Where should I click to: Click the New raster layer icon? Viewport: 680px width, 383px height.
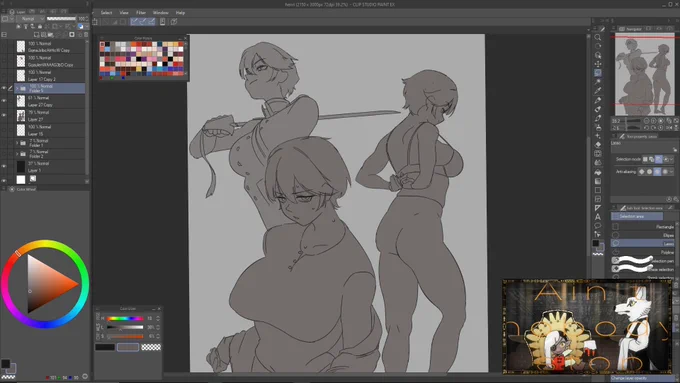coord(36,34)
